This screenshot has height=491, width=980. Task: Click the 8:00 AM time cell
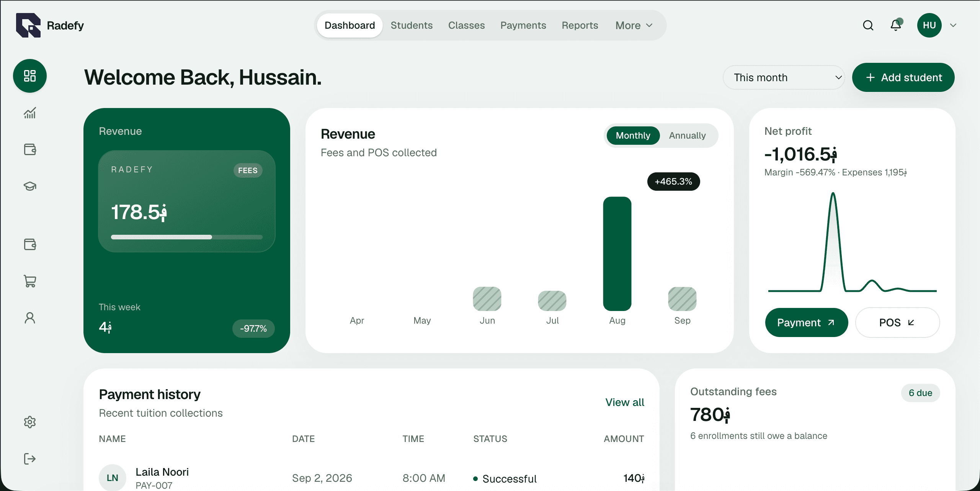coord(424,478)
